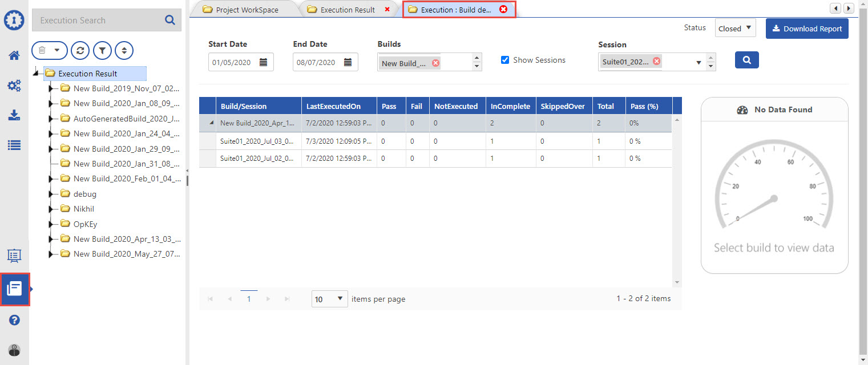Toggle the Show Sessions checkbox
The height and width of the screenshot is (365, 868).
[x=504, y=60]
